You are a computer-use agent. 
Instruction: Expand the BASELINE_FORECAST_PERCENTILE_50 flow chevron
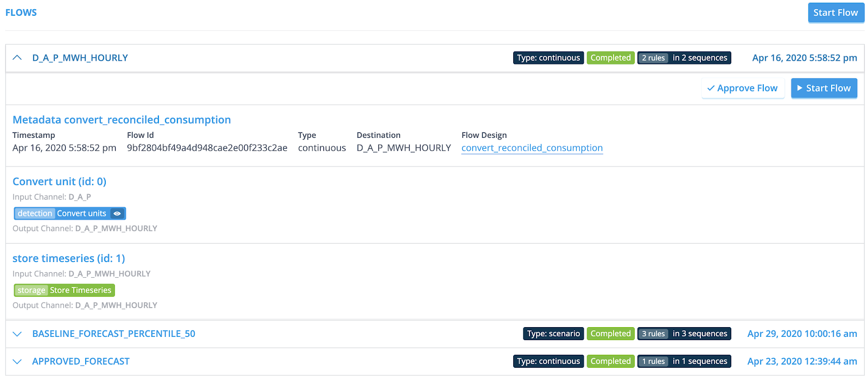pos(17,334)
